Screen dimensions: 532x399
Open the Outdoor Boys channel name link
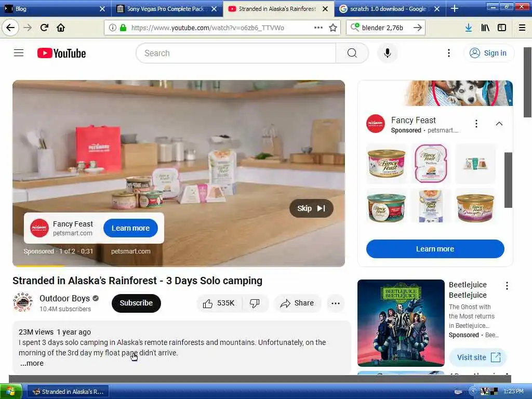(x=64, y=298)
